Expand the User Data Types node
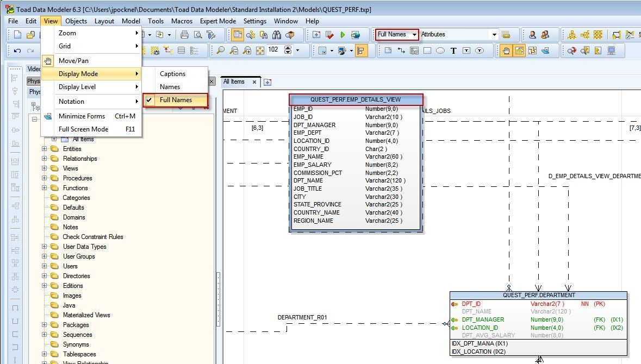 45,247
